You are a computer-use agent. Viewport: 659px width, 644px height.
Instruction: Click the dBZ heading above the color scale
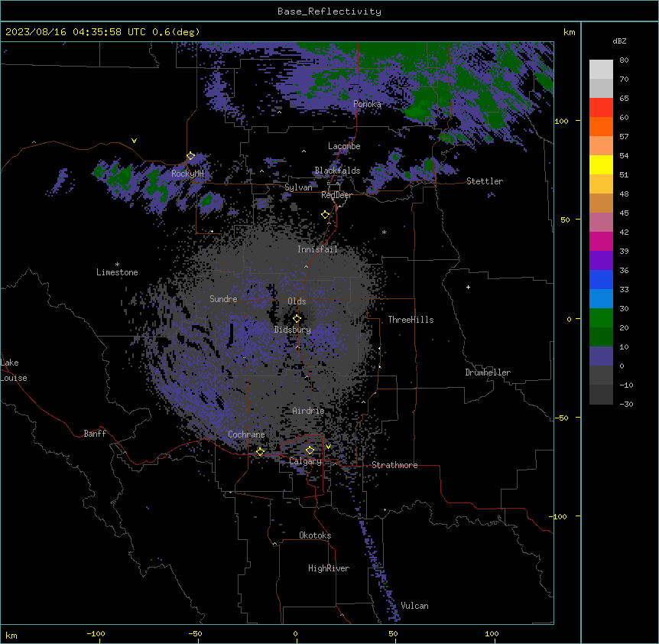[x=619, y=41]
